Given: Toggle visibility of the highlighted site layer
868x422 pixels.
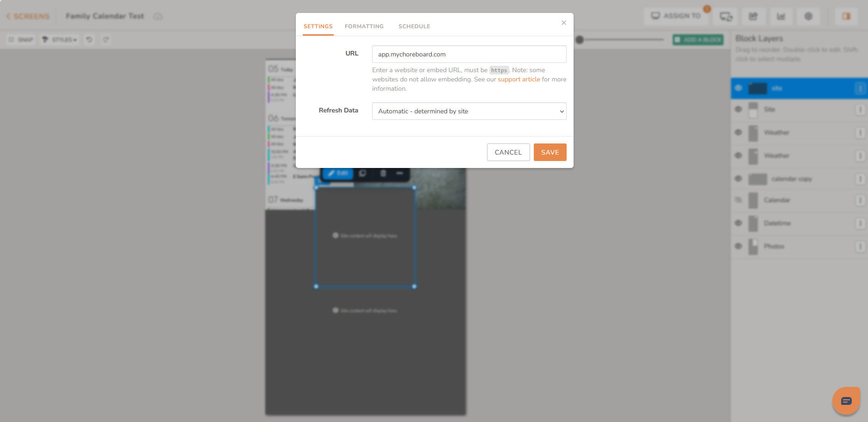Looking at the screenshot, I should point(738,88).
